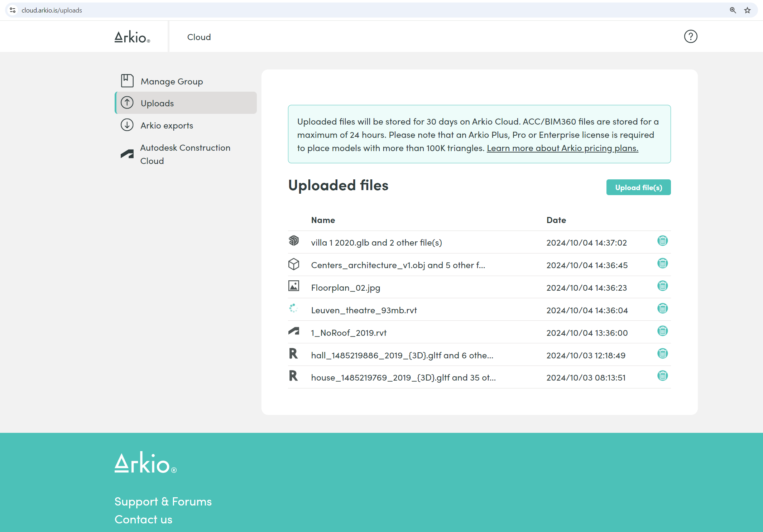Delete Centers_architecture_v1.obj upload
Viewport: 763px width, 532px height.
click(662, 263)
